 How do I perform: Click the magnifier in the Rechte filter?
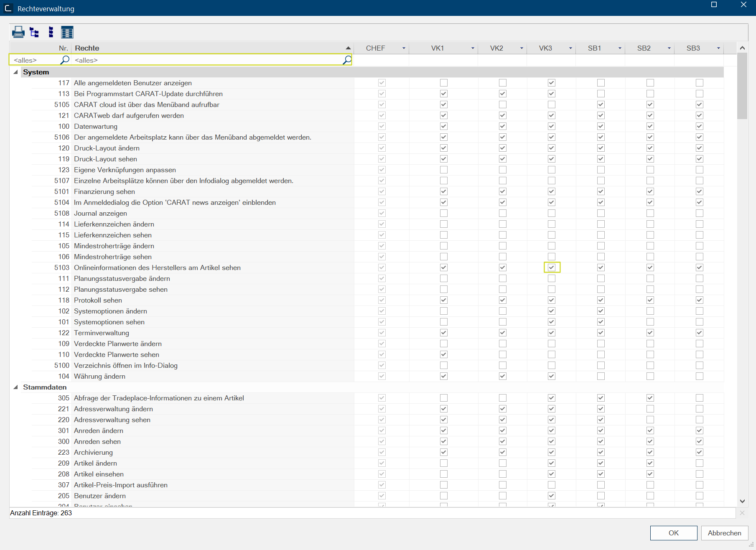[x=346, y=60]
